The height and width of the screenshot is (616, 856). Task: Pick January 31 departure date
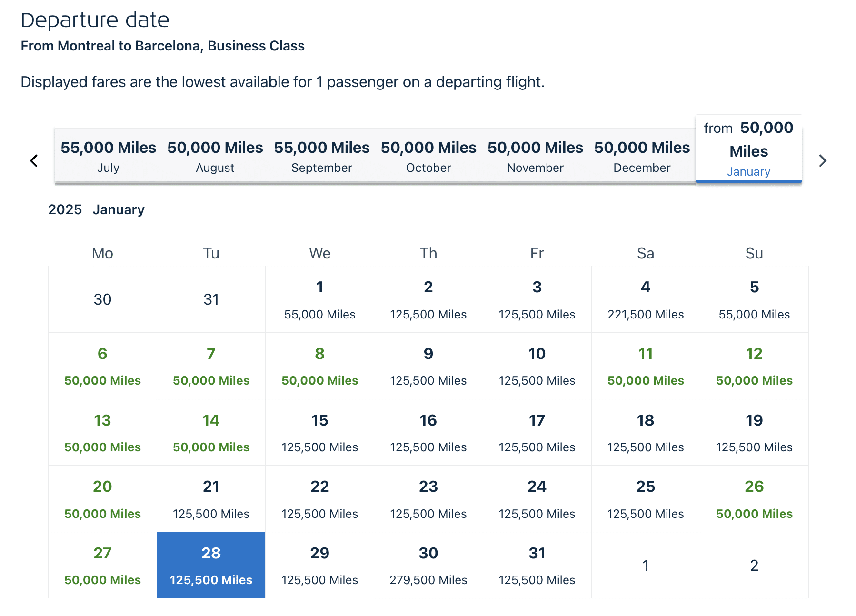(x=537, y=565)
